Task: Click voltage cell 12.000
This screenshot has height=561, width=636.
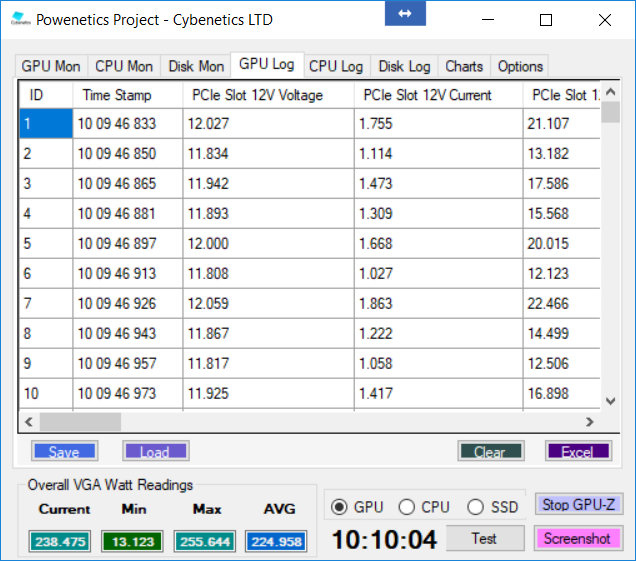Action: [x=268, y=243]
